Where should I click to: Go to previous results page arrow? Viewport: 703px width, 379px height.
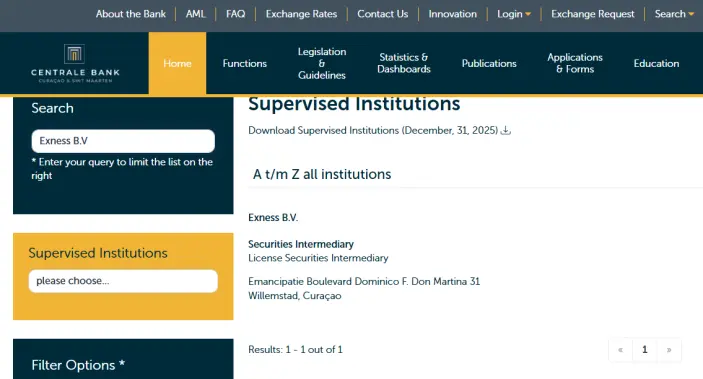(x=621, y=350)
